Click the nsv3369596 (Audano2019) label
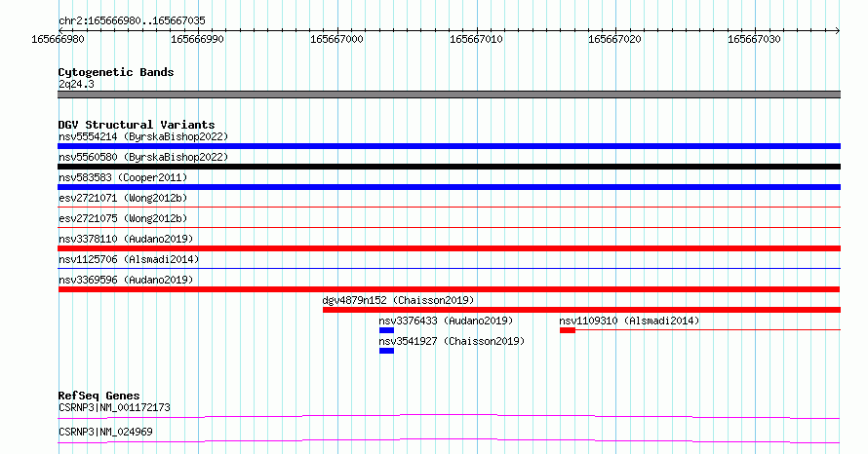Viewport: 868px width, 454px height. [126, 280]
